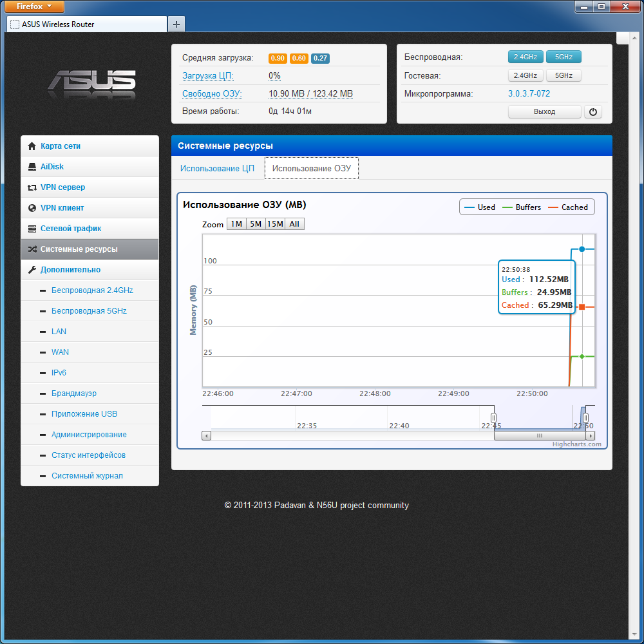Toggle the wireless 5GHz radio button
Screen dimensions: 644x644
[x=563, y=57]
